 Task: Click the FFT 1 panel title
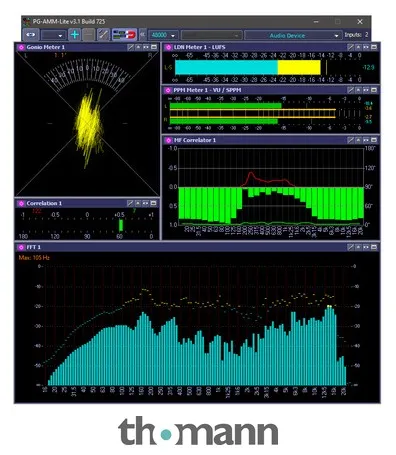[x=33, y=247]
